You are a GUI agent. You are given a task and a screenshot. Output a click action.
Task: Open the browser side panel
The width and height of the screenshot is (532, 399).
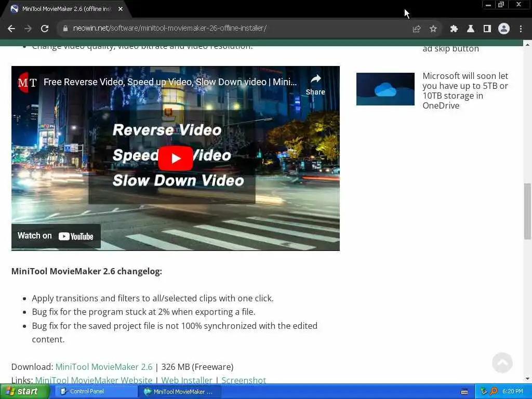point(487,29)
